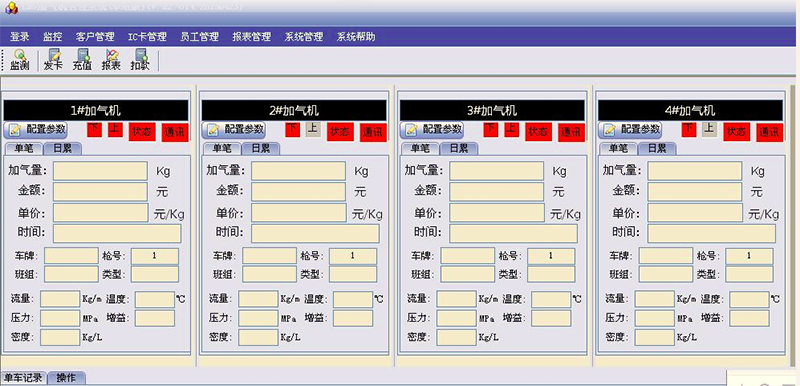Viewport: 800px width, 386px height.
Task: Click the 状态 button on 3#加气机
Action: [x=538, y=132]
